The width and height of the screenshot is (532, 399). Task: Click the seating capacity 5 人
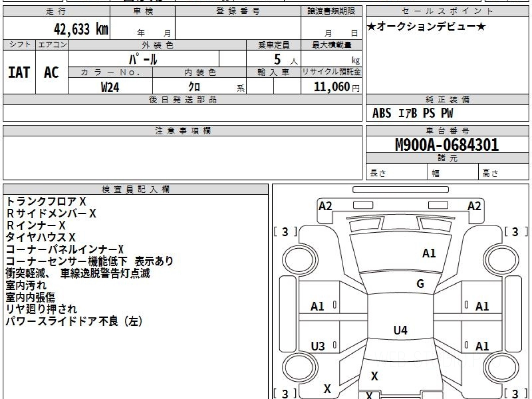tap(286, 59)
